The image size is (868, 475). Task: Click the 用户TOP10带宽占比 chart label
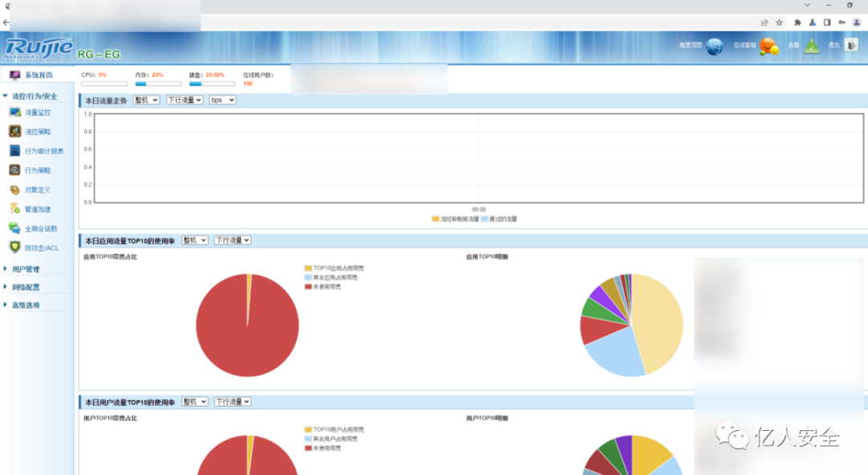click(110, 418)
